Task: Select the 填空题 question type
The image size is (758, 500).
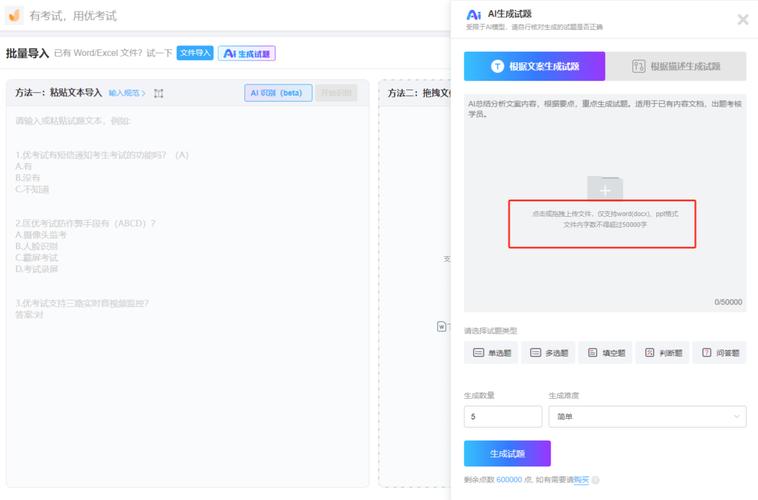Action: (605, 353)
